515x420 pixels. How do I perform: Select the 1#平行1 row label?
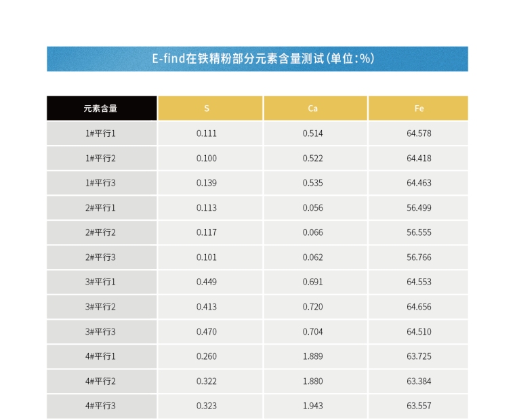click(x=101, y=133)
